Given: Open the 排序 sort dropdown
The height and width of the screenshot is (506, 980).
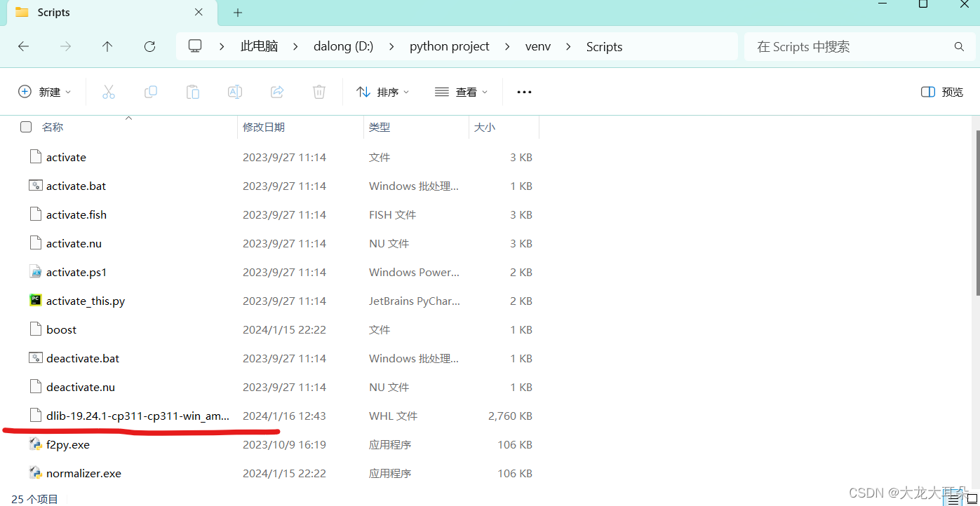Looking at the screenshot, I should 382,91.
